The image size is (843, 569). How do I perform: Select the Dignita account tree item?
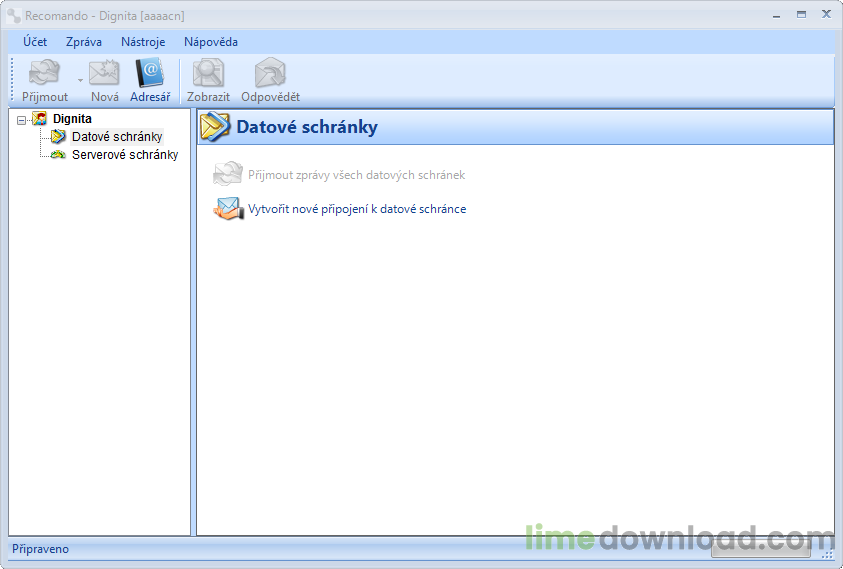(72, 119)
